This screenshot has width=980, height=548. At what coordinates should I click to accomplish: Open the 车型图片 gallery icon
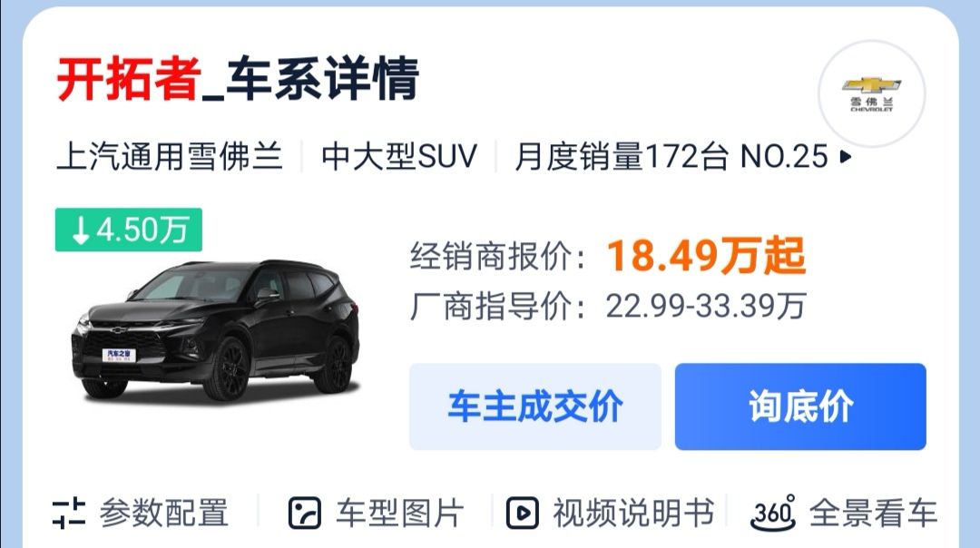[x=304, y=513]
